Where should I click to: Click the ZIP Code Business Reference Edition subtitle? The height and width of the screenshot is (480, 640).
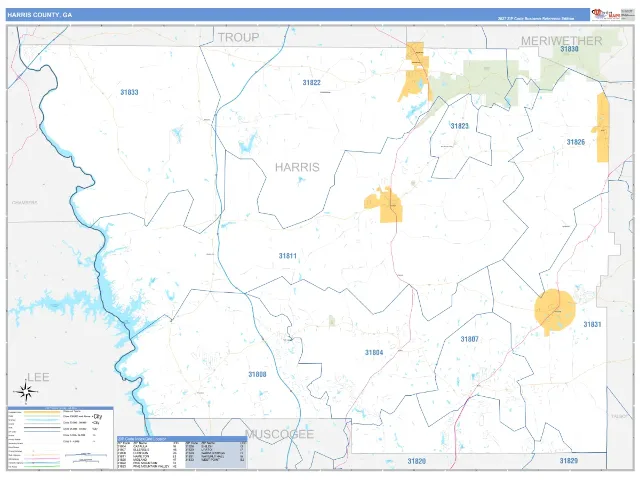click(536, 18)
